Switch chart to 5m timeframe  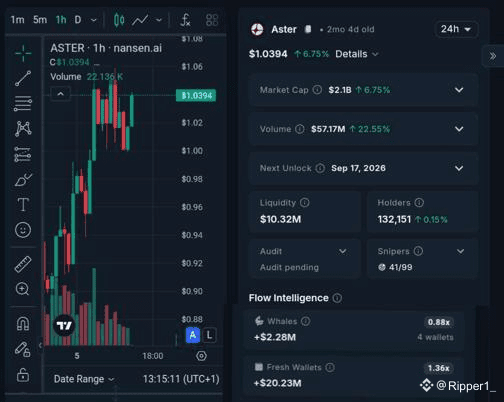[x=40, y=20]
